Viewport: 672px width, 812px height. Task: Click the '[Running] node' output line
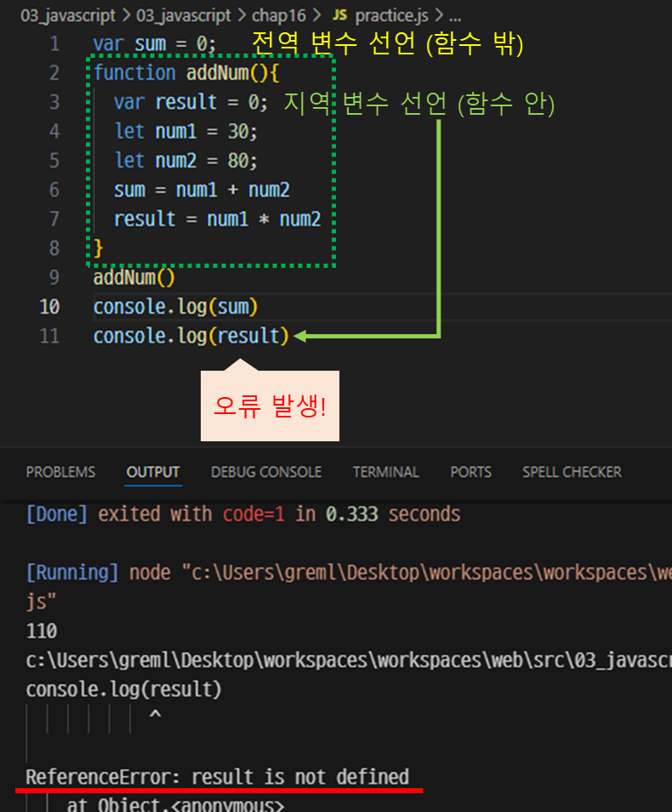click(349, 573)
